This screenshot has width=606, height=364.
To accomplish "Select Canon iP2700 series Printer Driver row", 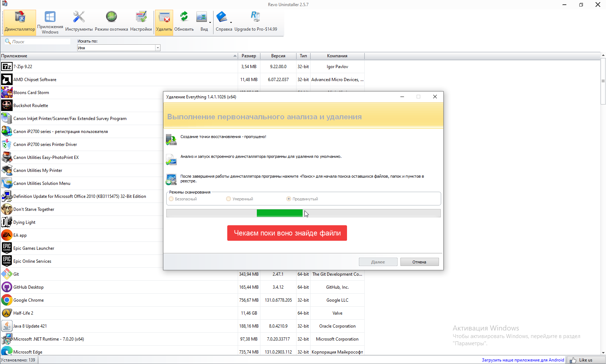I will 82,145.
